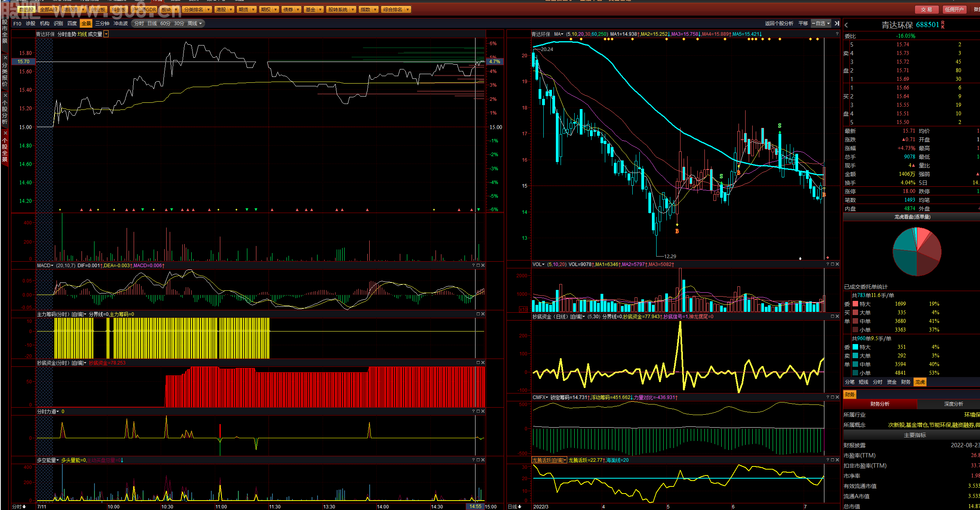Open help for the MACD indicator
Viewport: 980px width, 510px height.
tap(474, 266)
